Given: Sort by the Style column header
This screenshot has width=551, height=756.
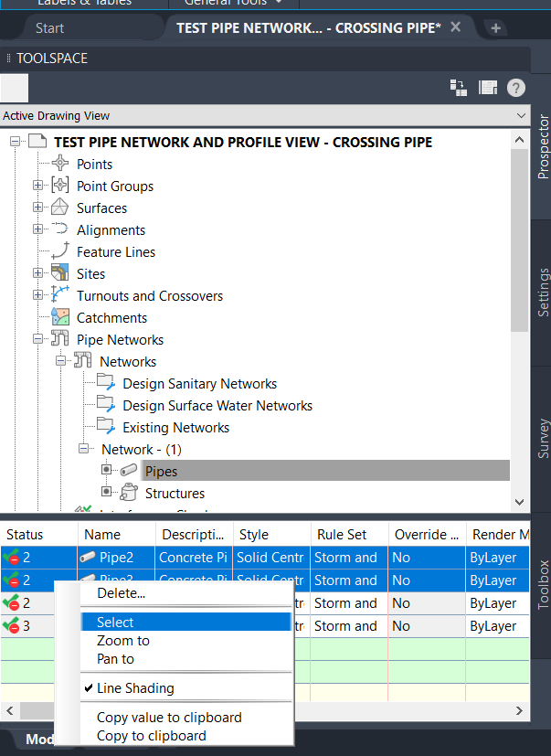Looking at the screenshot, I should tap(272, 534).
